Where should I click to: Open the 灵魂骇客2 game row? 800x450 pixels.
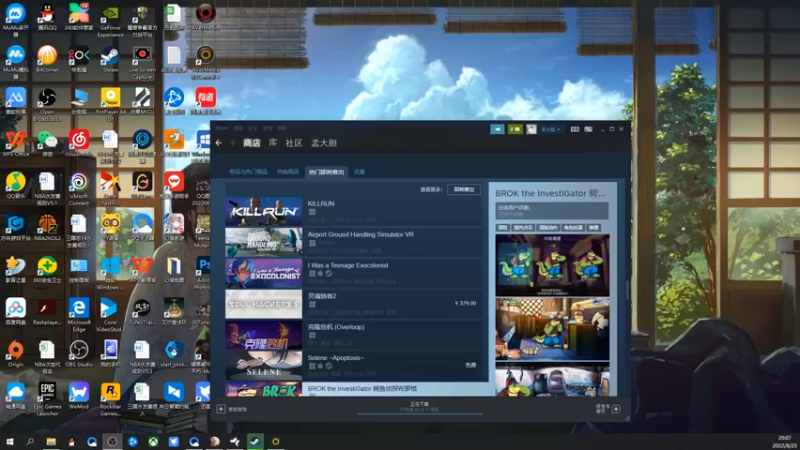[x=353, y=304]
